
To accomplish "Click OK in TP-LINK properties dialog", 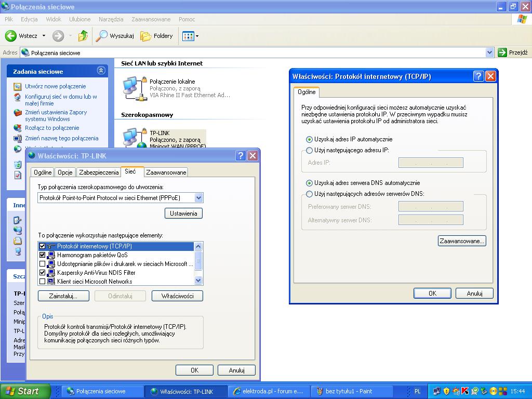I will click(194, 370).
